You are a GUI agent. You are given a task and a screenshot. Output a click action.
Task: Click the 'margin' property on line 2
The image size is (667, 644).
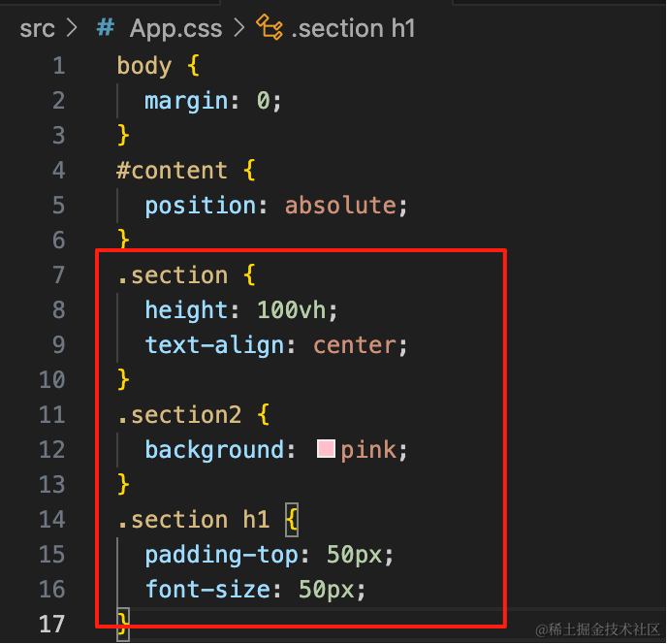pos(186,102)
